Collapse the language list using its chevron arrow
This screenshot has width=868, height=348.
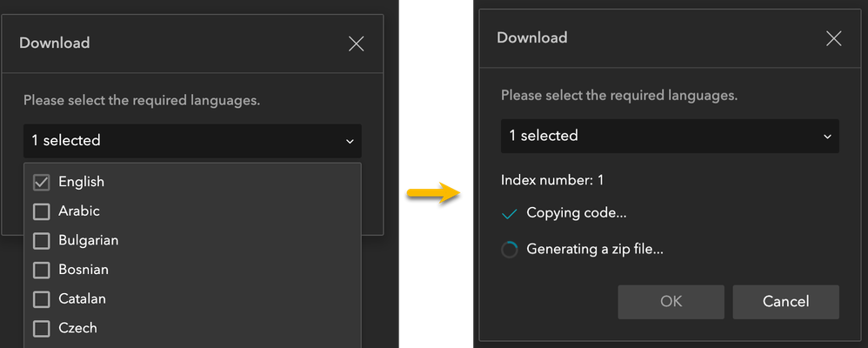[350, 141]
